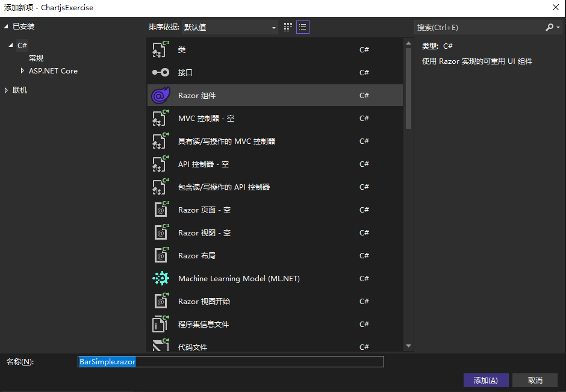Select the 已安装 category
Screen dimensions: 566x392
[23, 26]
